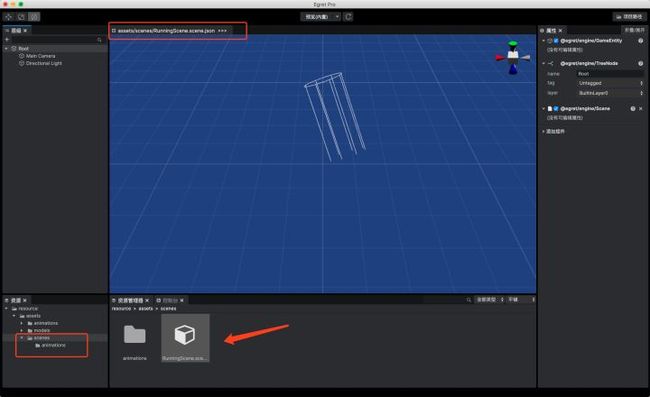Screen dimensions: 650x397
Task: Switch to the asset manager tab
Action: click(130, 300)
